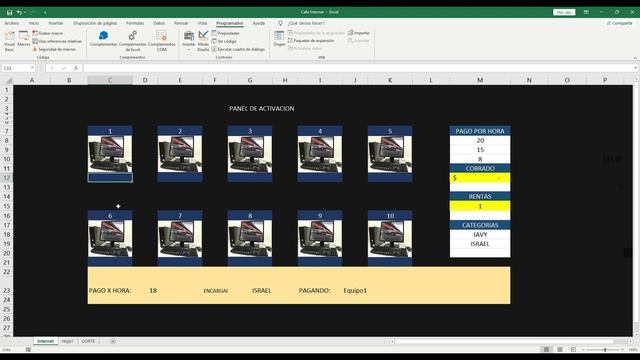640x360 pixels.
Task: Click Grabar macro in the ribbon
Action: point(48,33)
